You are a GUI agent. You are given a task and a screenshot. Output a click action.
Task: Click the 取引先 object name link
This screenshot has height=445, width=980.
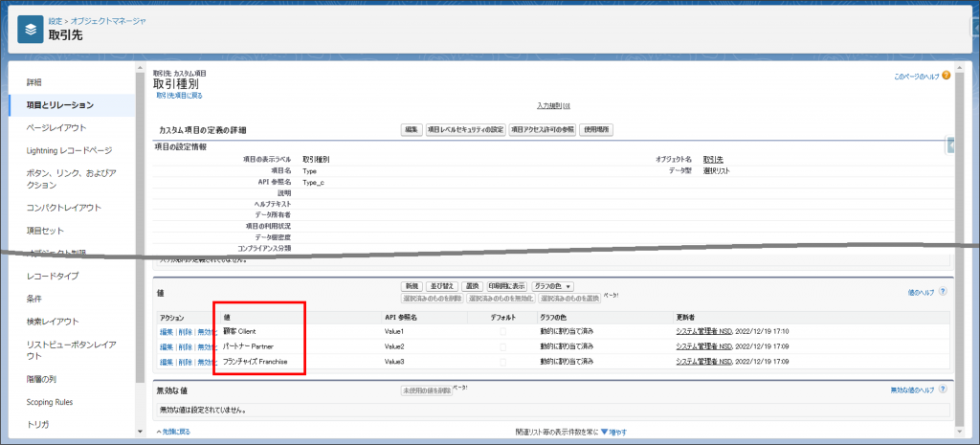[x=713, y=159]
